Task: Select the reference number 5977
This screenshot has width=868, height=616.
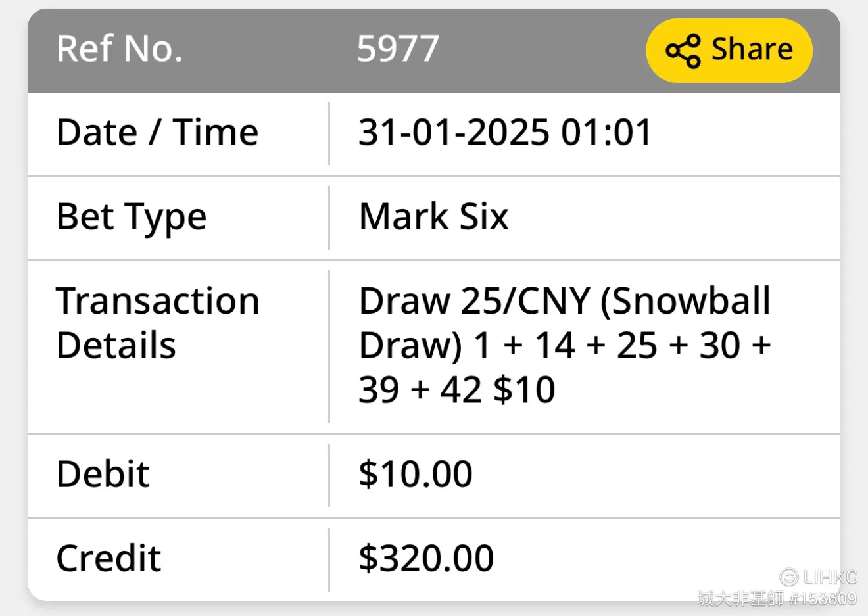Action: pyautogui.click(x=398, y=49)
